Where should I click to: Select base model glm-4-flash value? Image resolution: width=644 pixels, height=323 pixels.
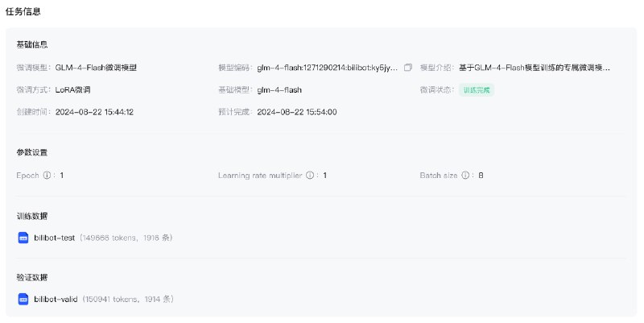pos(279,90)
